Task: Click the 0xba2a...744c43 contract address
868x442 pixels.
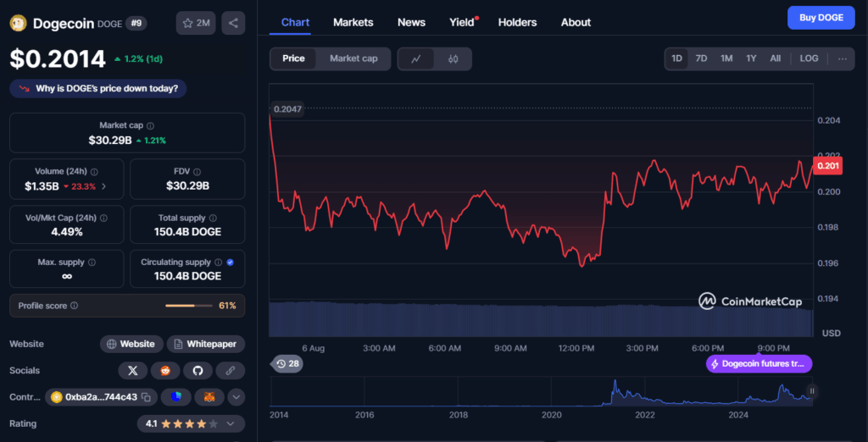Action: pos(102,396)
